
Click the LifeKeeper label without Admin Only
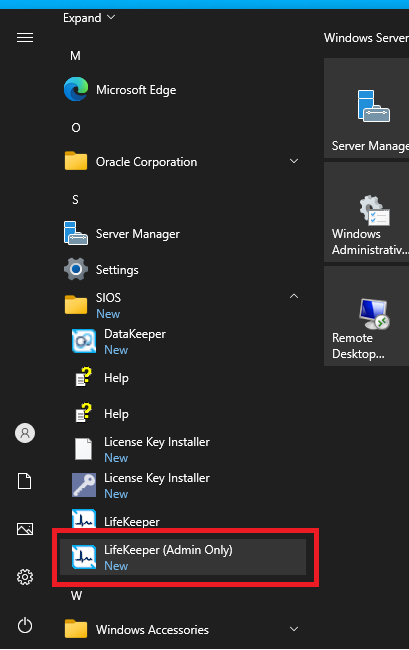coord(131,521)
